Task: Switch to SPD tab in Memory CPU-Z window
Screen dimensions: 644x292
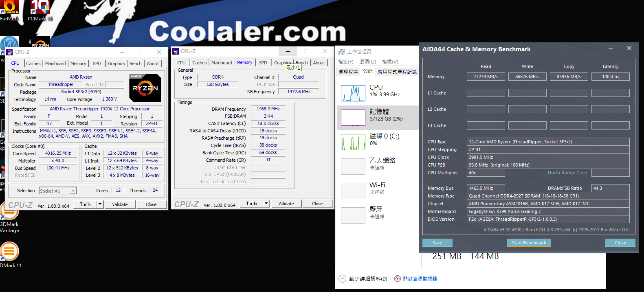Action: pyautogui.click(x=263, y=63)
